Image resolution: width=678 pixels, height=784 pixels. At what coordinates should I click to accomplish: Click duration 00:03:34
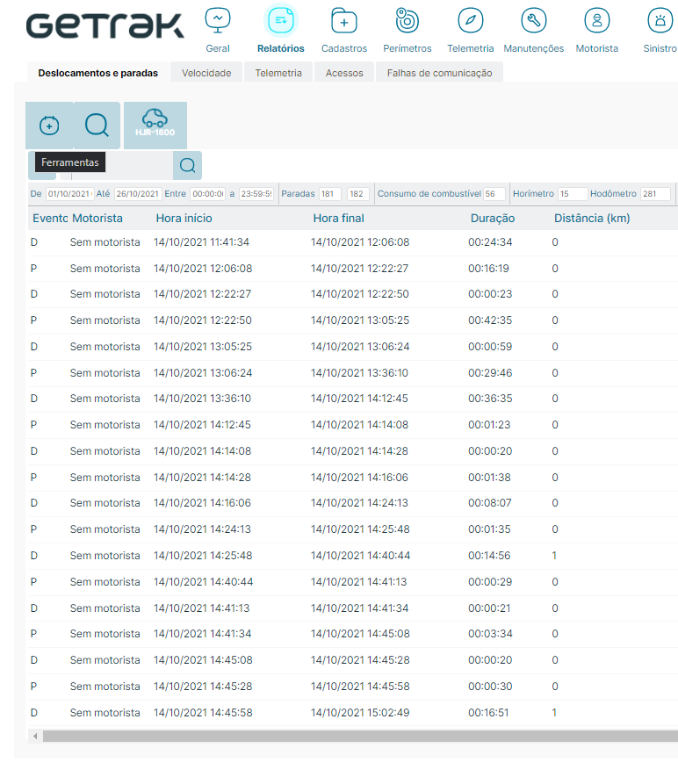(x=490, y=634)
